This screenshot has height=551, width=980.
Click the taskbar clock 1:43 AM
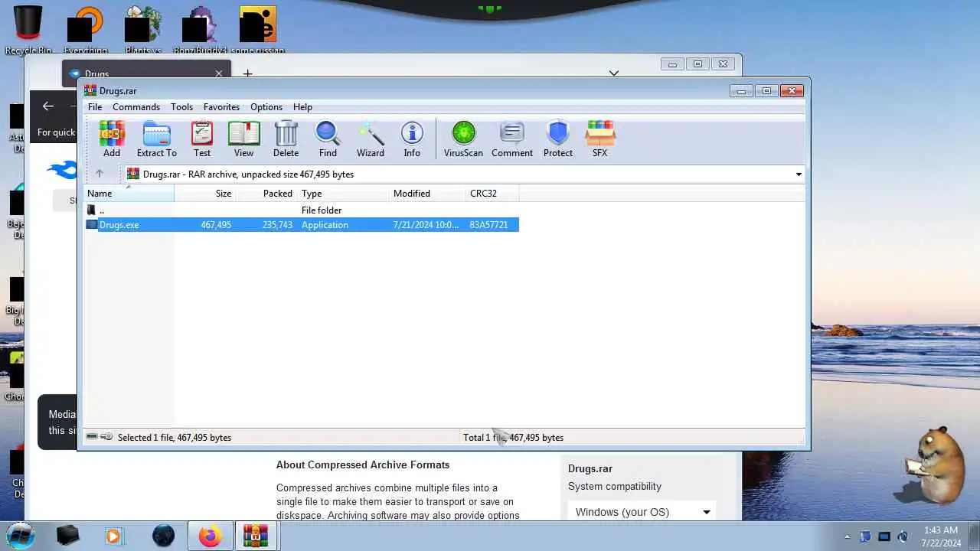pos(940,530)
